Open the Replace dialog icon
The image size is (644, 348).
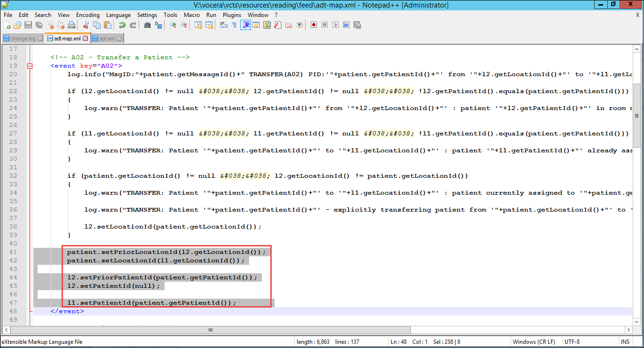[x=158, y=25]
